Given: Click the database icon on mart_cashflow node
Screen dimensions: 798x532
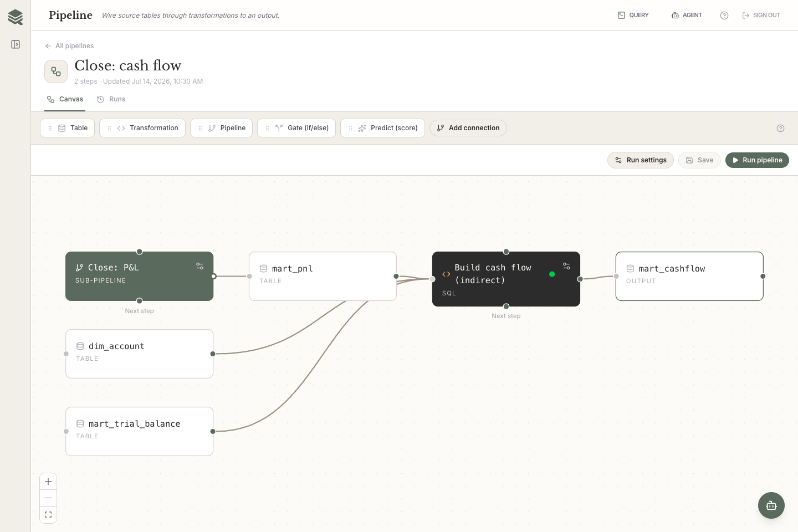Looking at the screenshot, I should [x=630, y=268].
